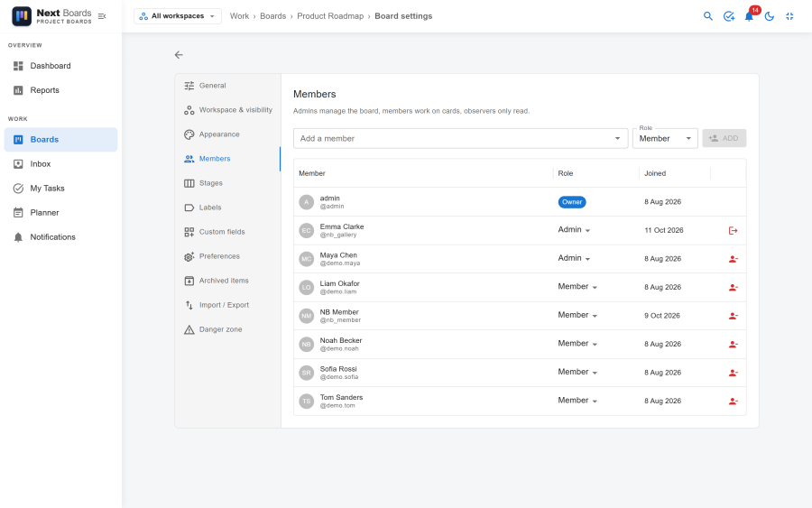Open Planner in sidebar
The width and height of the screenshot is (812, 508).
[x=61, y=212]
